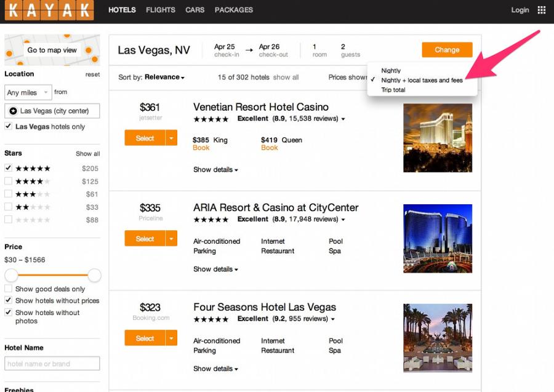Expand Show details for Venetian Resort
Screen dimensions: 554x392
click(215, 170)
